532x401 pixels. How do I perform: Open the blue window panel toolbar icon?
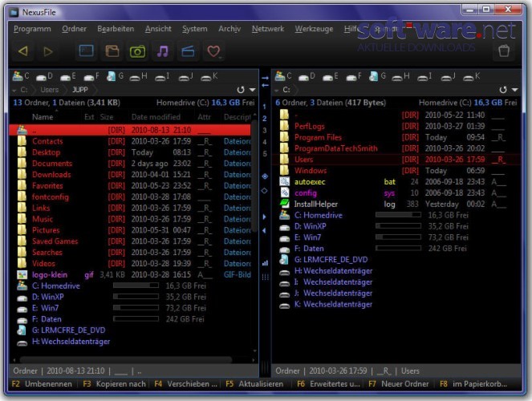[86, 51]
